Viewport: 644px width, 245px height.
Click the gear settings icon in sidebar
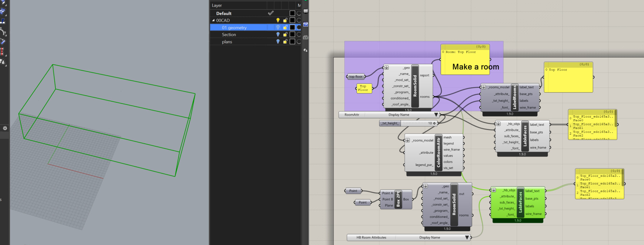5,128
